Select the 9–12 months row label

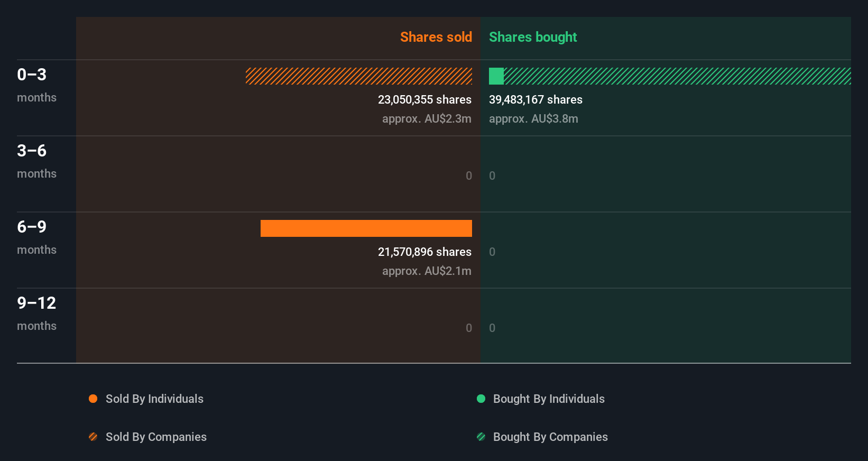[36, 313]
